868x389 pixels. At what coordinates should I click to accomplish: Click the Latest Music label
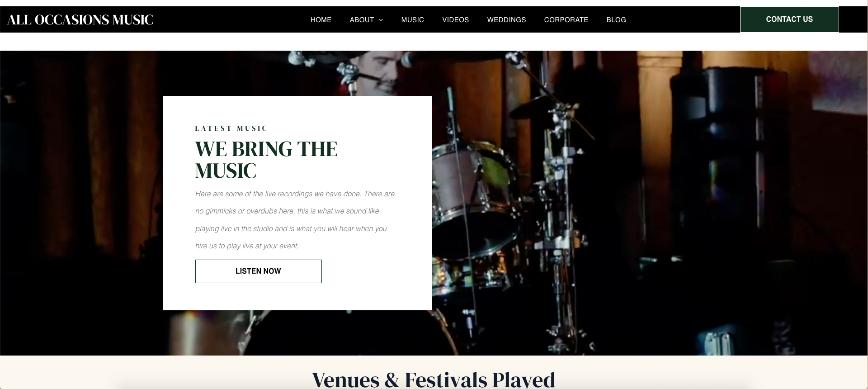pyautogui.click(x=231, y=128)
